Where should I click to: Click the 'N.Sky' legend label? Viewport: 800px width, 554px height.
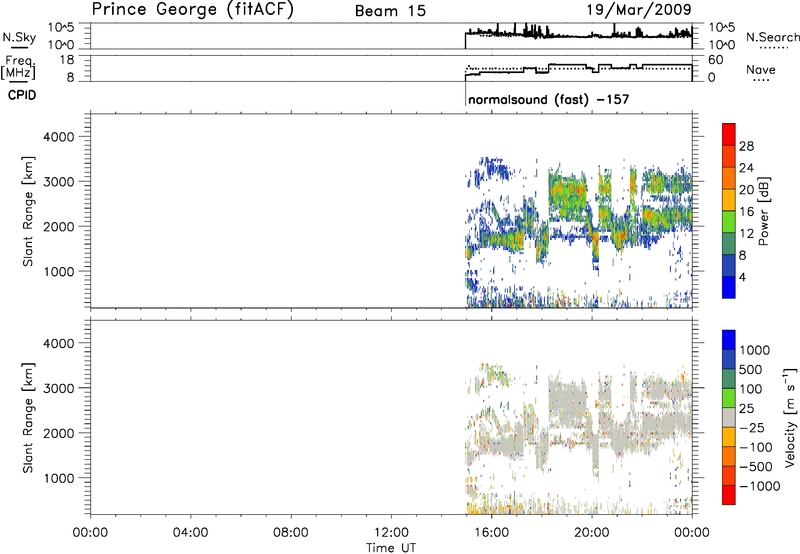click(x=19, y=37)
